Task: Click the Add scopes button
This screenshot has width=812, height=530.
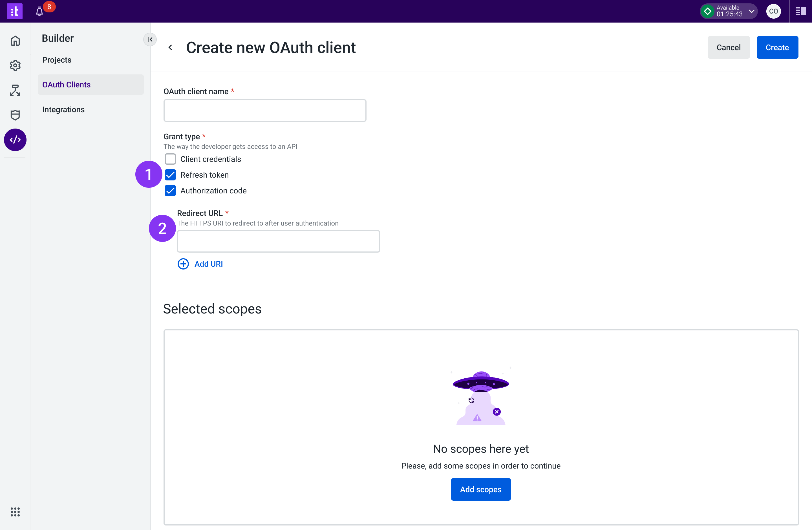Action: tap(480, 489)
